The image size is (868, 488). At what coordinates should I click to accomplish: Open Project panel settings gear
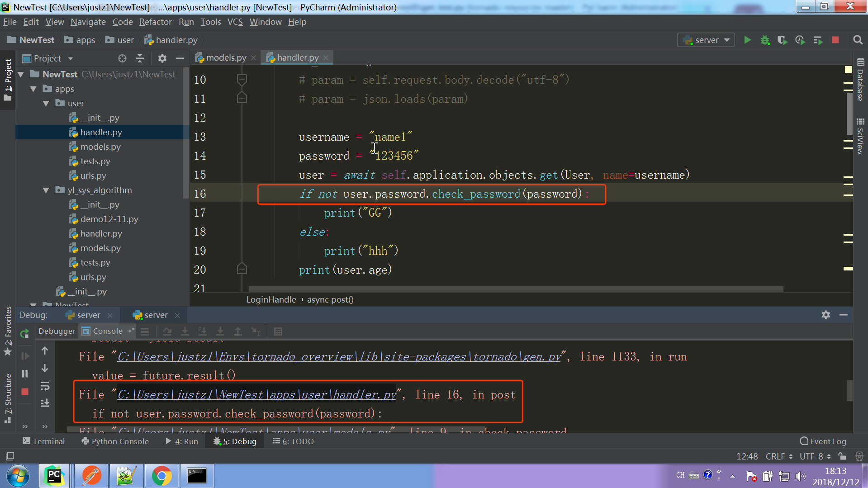162,58
